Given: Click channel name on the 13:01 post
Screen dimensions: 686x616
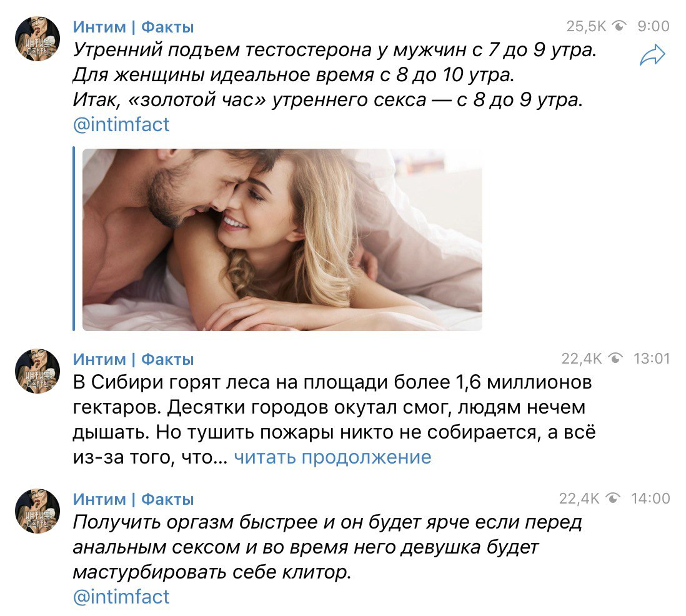Looking at the screenshot, I should click(x=133, y=359).
